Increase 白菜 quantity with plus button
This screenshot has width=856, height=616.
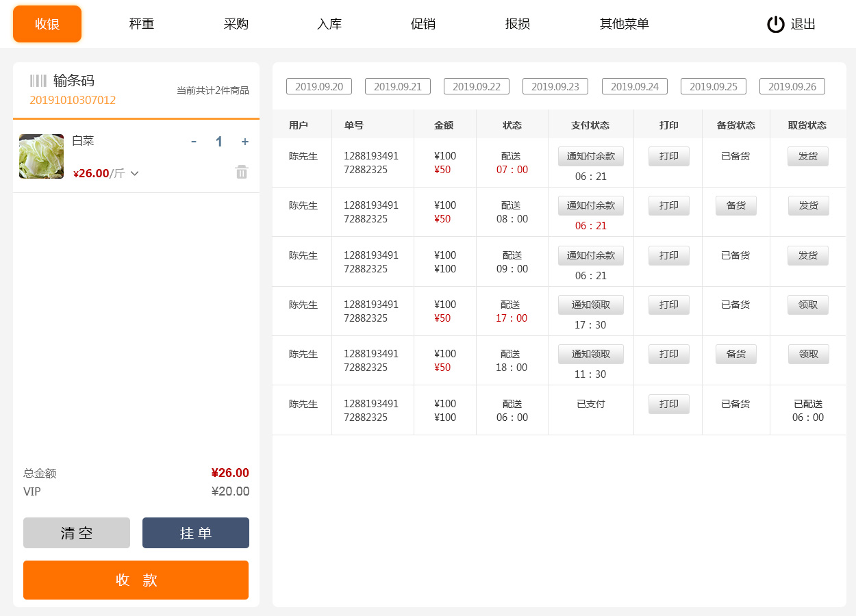click(x=245, y=142)
